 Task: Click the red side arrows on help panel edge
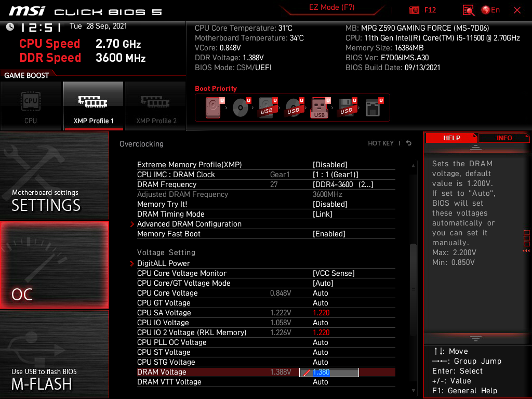(526, 251)
